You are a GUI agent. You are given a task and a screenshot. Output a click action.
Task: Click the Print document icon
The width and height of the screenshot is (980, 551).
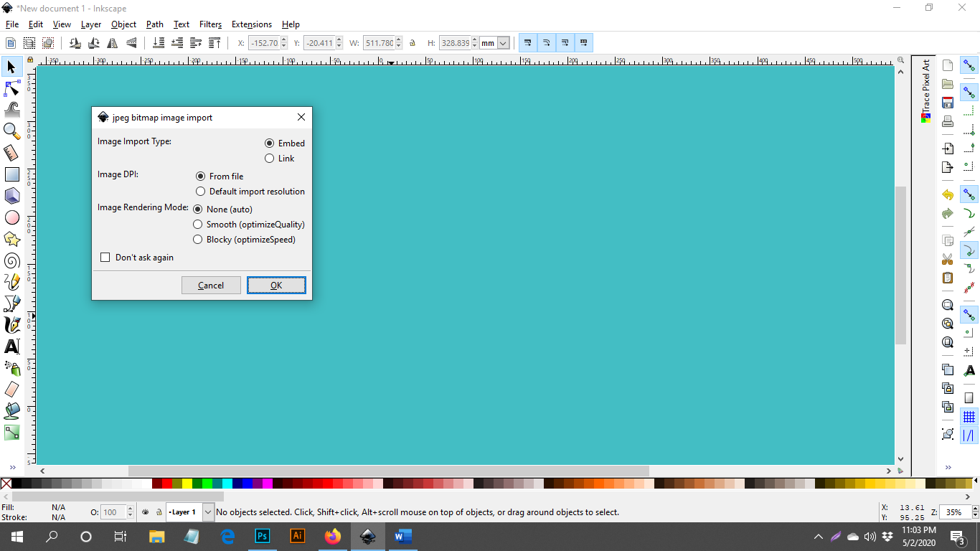948,121
